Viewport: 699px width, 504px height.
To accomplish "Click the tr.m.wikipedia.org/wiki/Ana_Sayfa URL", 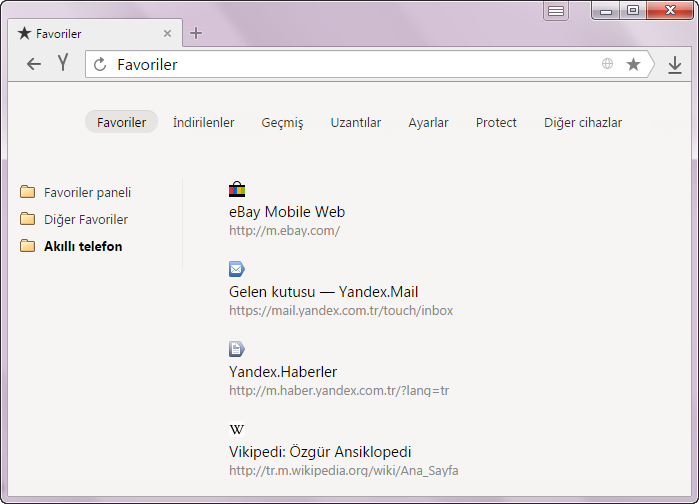I will tap(343, 471).
